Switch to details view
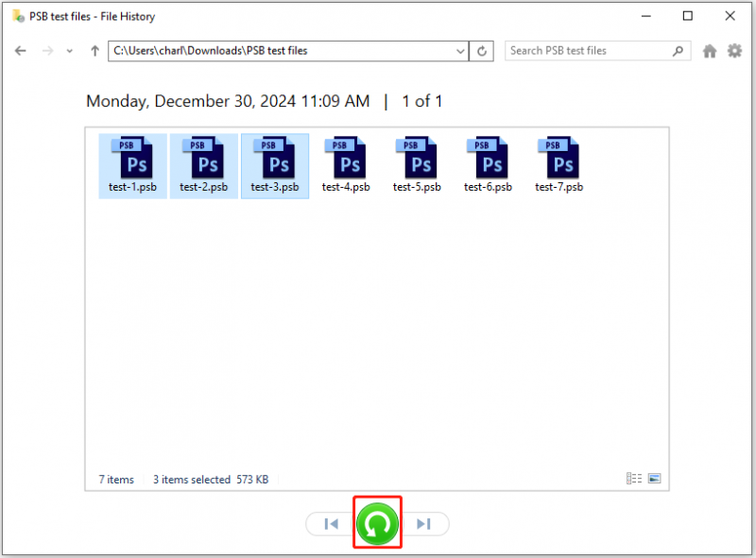756x558 pixels. [634, 478]
